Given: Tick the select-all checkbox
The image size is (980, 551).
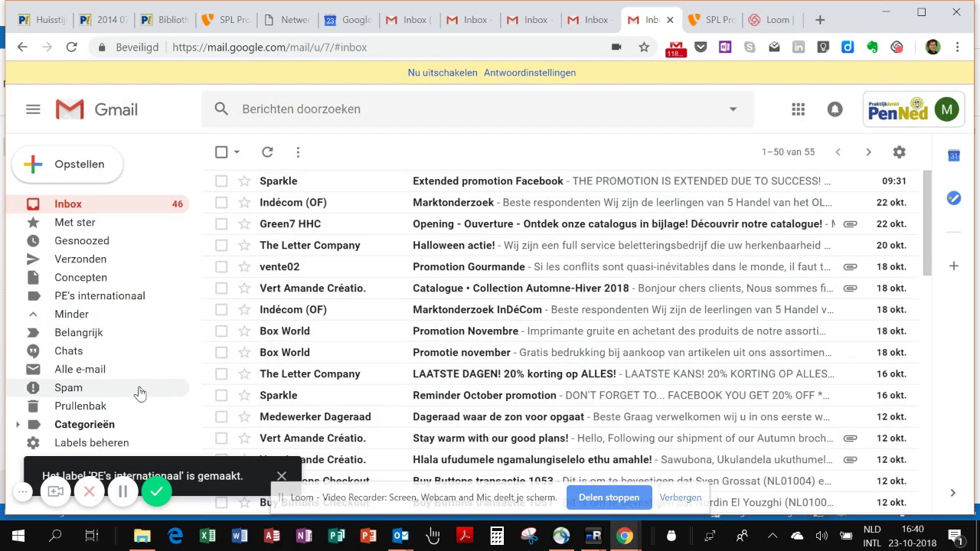Looking at the screenshot, I should 221,152.
